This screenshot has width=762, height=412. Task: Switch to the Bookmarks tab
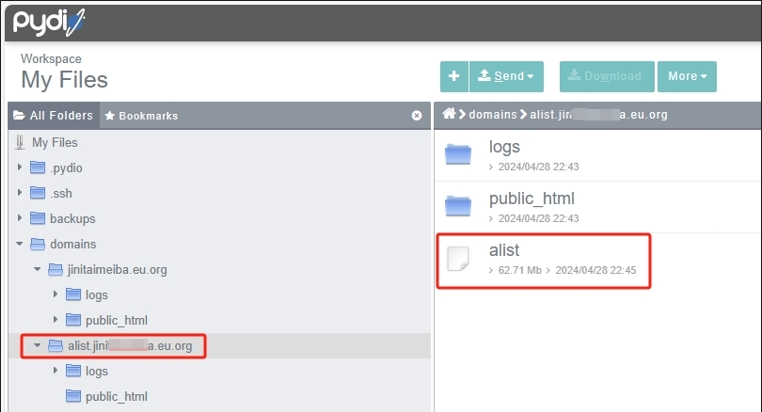(x=141, y=116)
